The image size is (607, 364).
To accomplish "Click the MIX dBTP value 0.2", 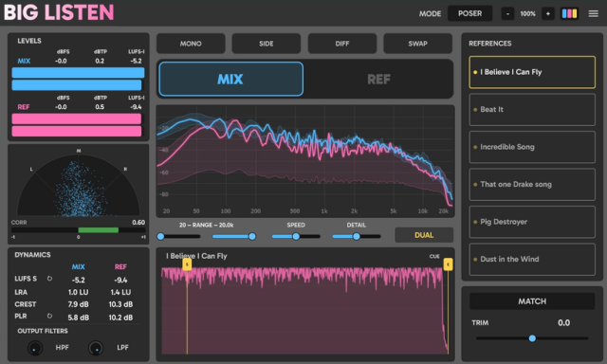I will (x=100, y=61).
